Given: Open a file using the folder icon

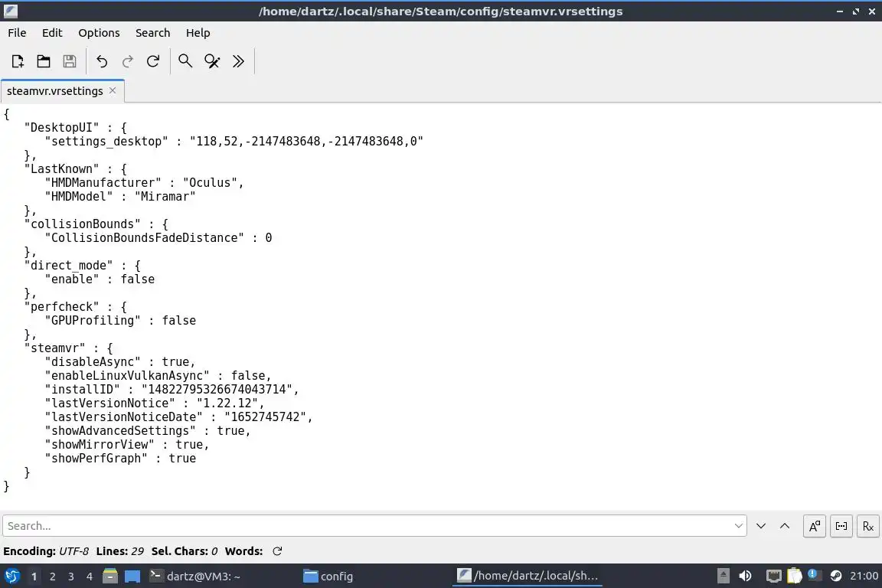Looking at the screenshot, I should (x=44, y=60).
